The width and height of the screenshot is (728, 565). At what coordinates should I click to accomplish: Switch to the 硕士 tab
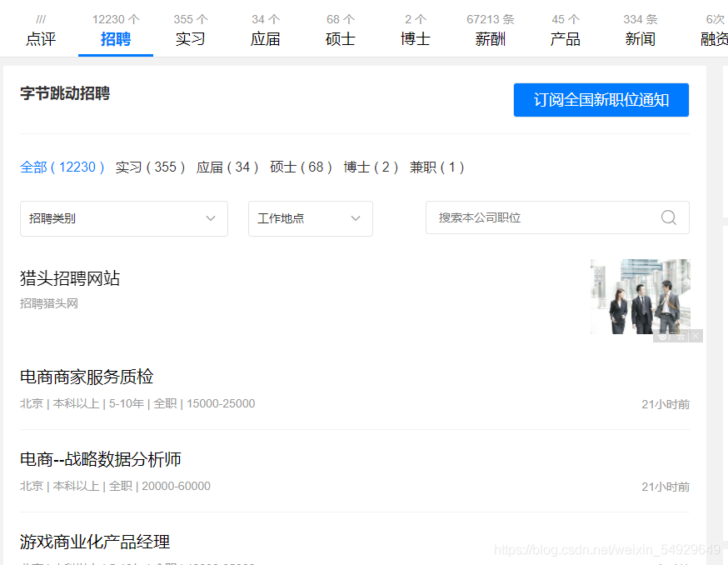(341, 31)
